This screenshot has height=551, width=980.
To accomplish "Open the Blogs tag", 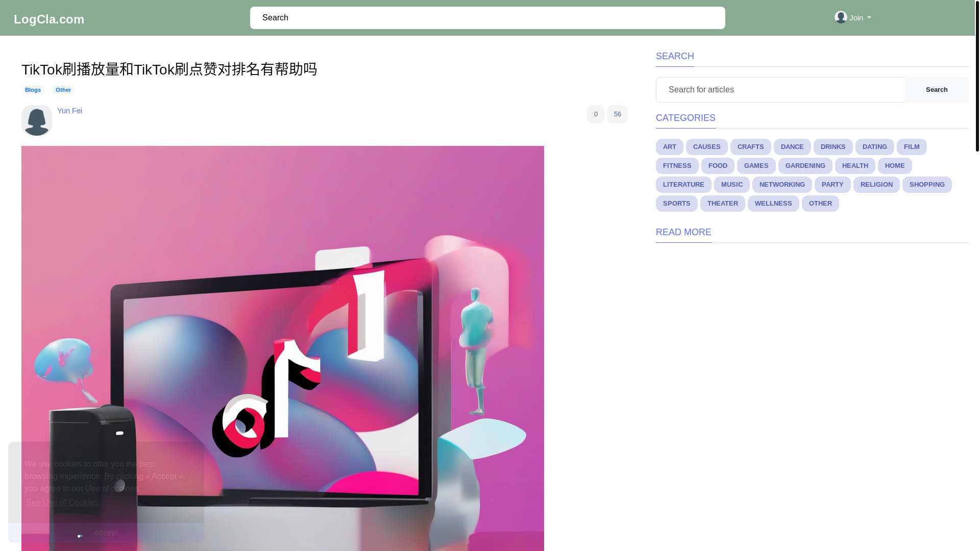I will point(33,90).
